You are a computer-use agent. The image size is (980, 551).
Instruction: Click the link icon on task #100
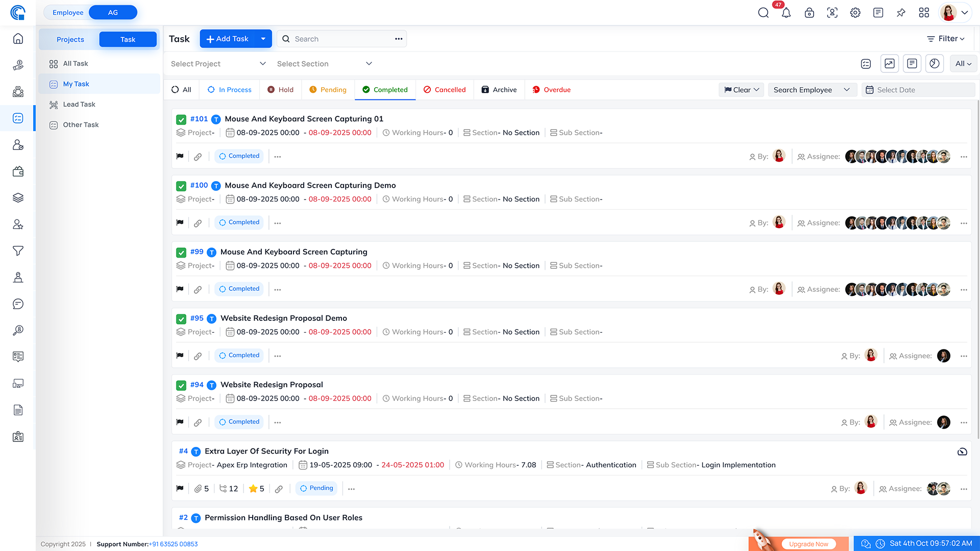pyautogui.click(x=198, y=223)
